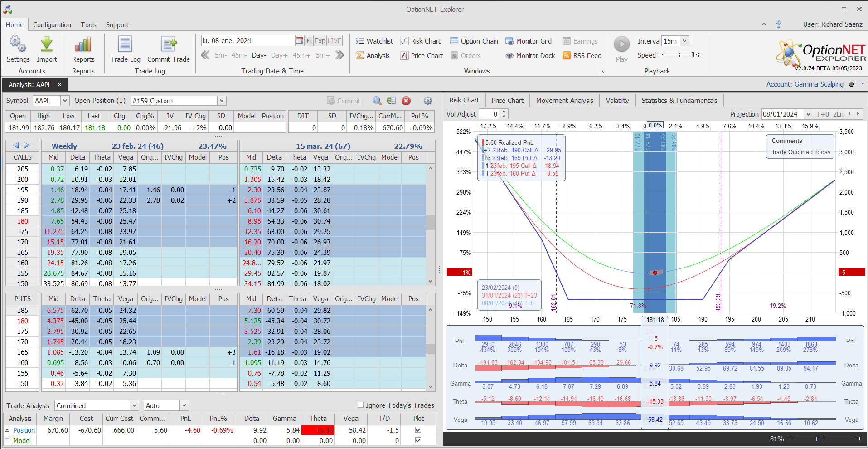Open the Interval 15m dropdown
Viewport: 868px width, 449px height.
tap(685, 41)
